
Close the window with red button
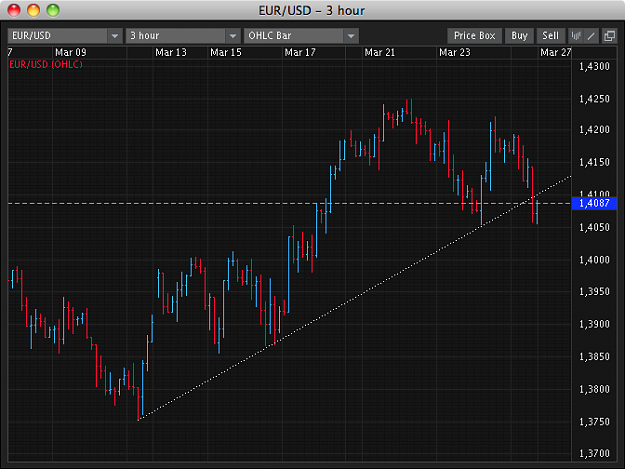tap(14, 10)
